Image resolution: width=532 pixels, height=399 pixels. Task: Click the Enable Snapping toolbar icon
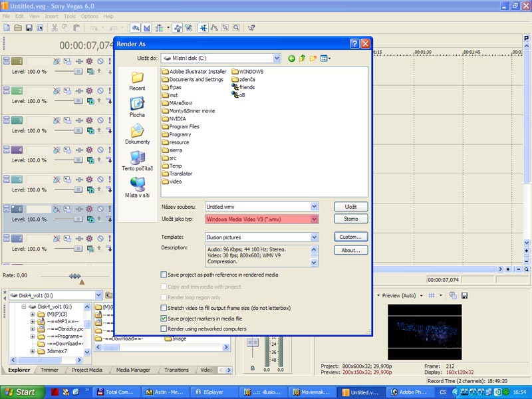[x=136, y=28]
